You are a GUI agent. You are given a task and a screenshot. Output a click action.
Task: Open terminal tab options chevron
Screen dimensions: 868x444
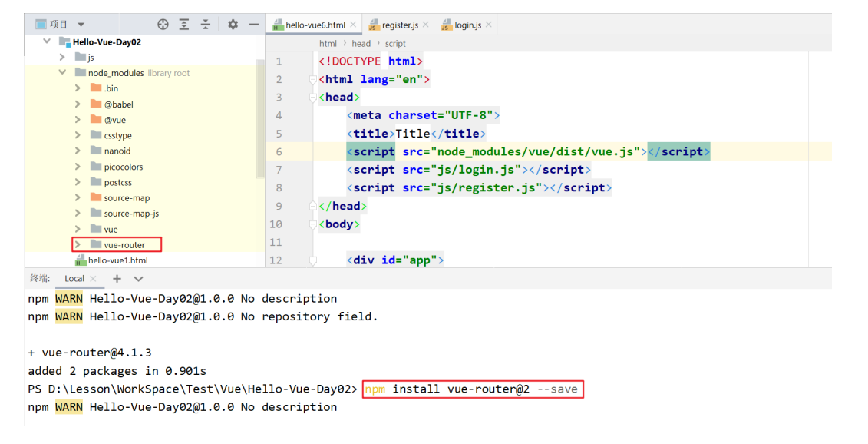(138, 279)
